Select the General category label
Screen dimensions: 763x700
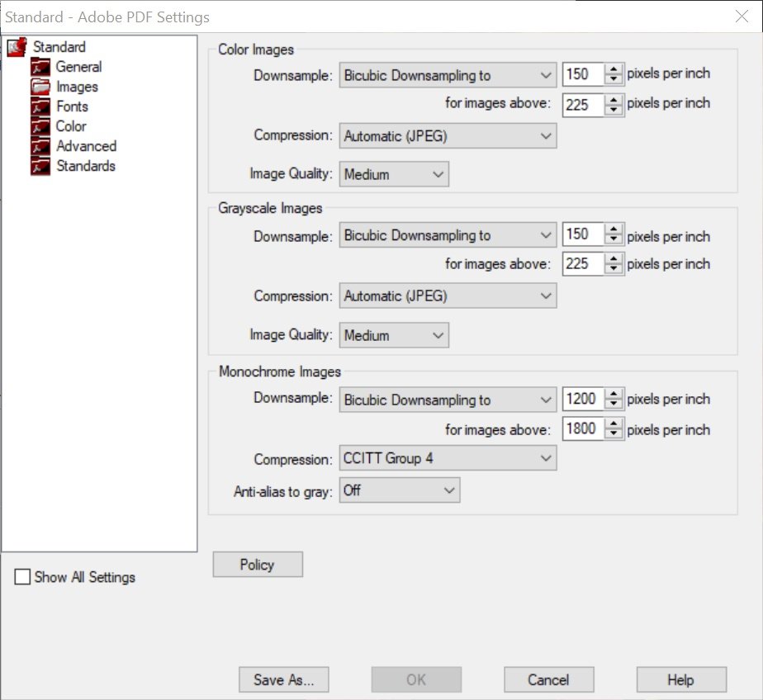78,67
